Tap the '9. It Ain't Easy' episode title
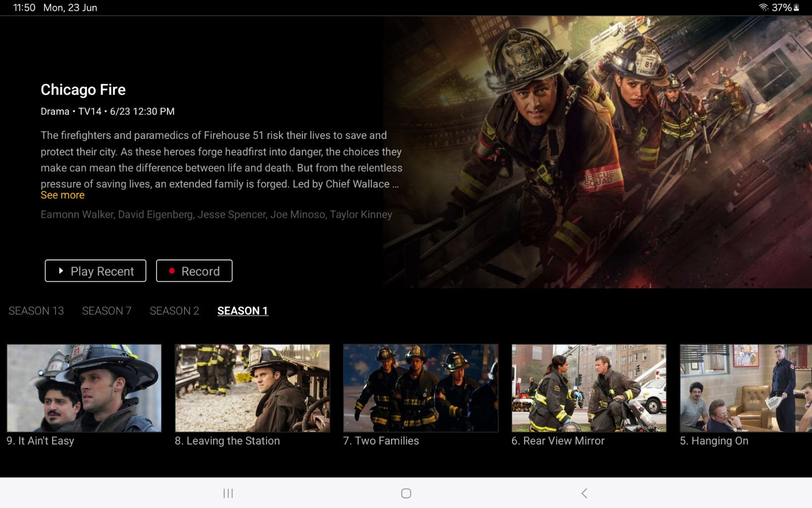The height and width of the screenshot is (508, 812). tap(40, 441)
